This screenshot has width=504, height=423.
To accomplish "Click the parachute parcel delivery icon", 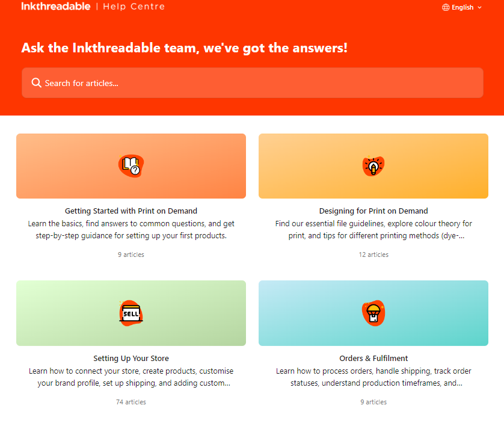I will coord(373,313).
